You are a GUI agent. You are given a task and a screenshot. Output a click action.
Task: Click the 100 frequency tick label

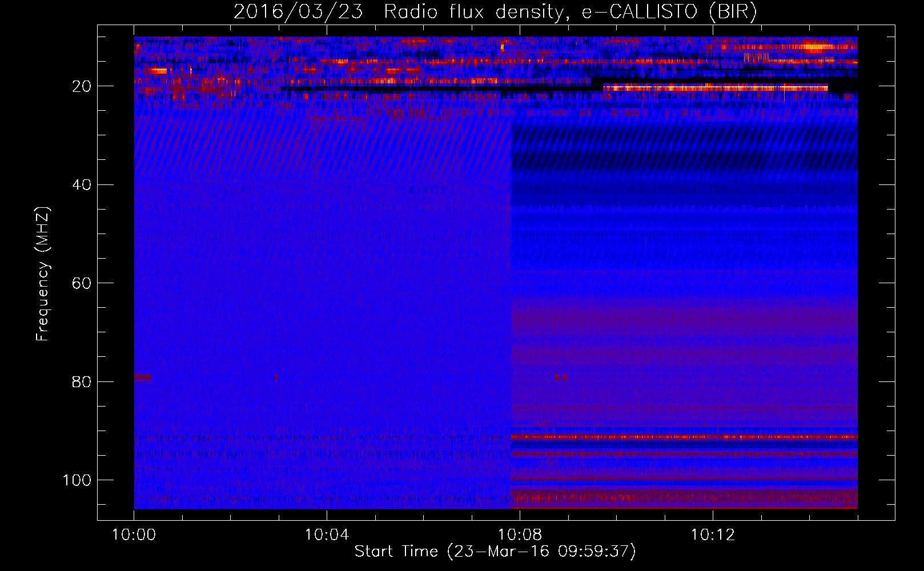tap(77, 480)
